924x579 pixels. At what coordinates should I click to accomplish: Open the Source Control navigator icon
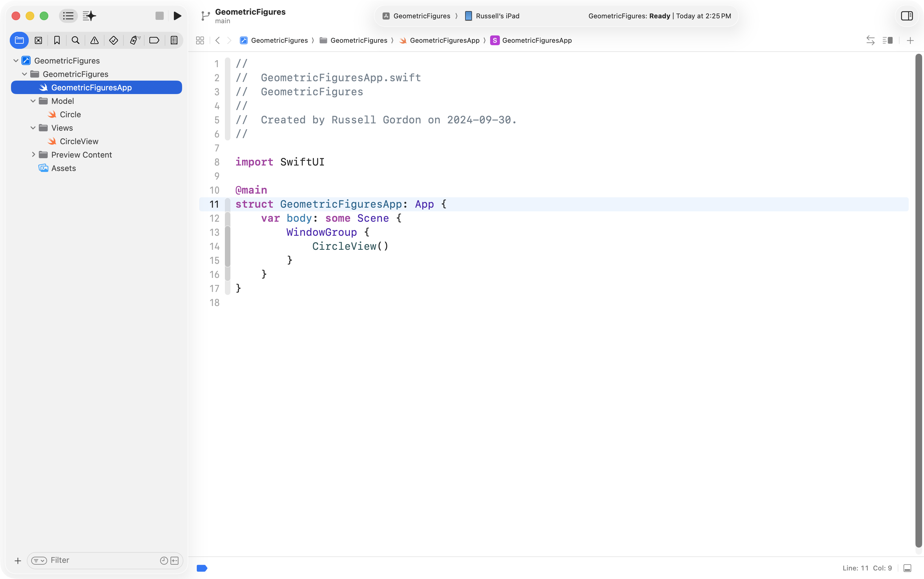(38, 40)
